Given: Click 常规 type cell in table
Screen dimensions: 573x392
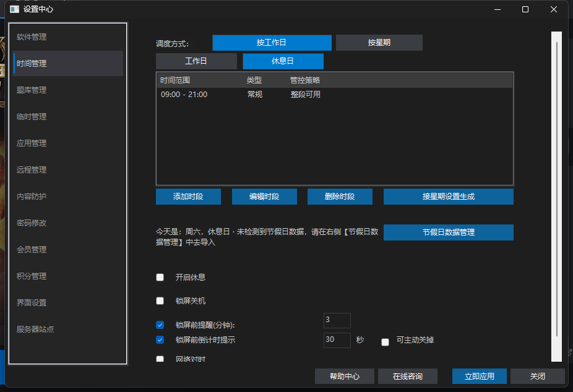Looking at the screenshot, I should [255, 95].
